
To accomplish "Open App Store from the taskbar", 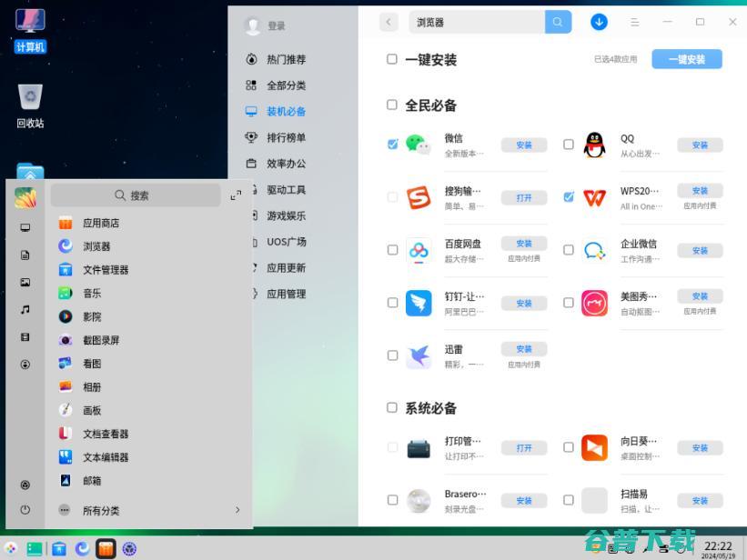I will pyautogui.click(x=106, y=549).
